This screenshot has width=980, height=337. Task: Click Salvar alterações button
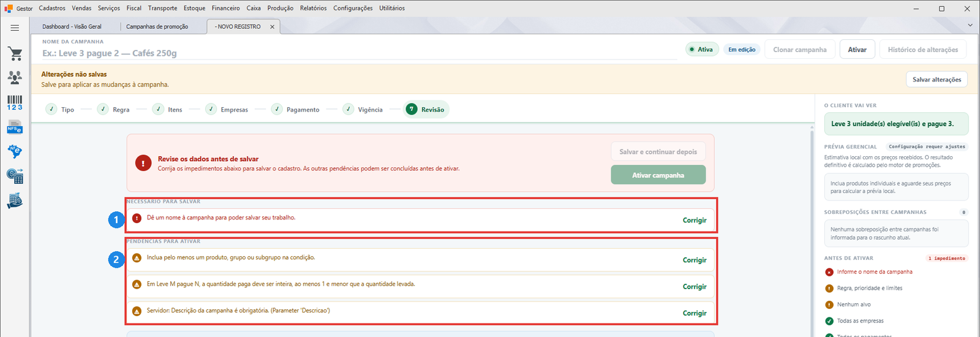937,80
